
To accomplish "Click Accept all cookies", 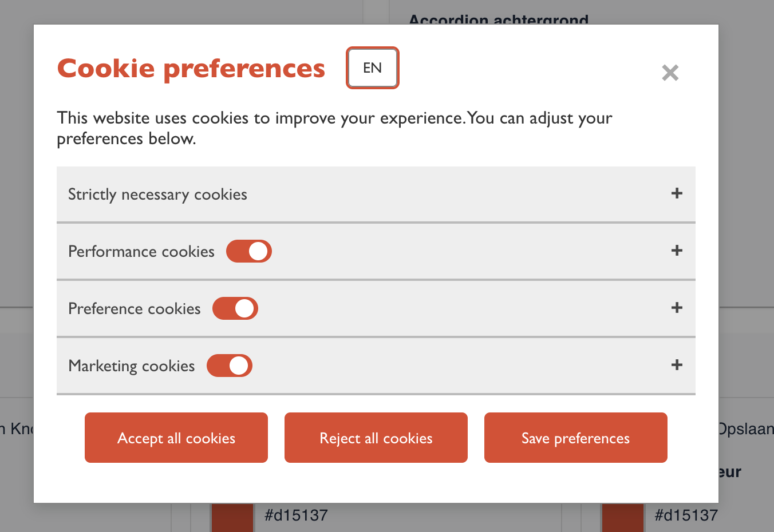I will click(x=176, y=438).
